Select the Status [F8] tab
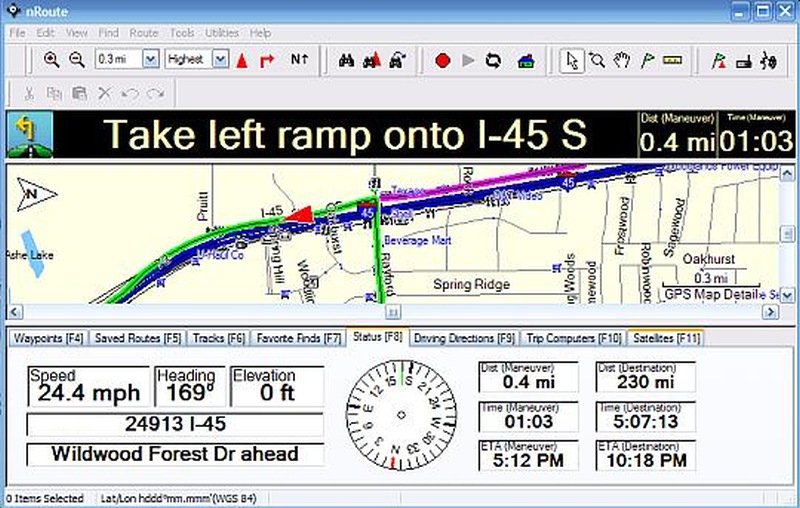Viewport: 800px width, 508px height. pyautogui.click(x=378, y=337)
